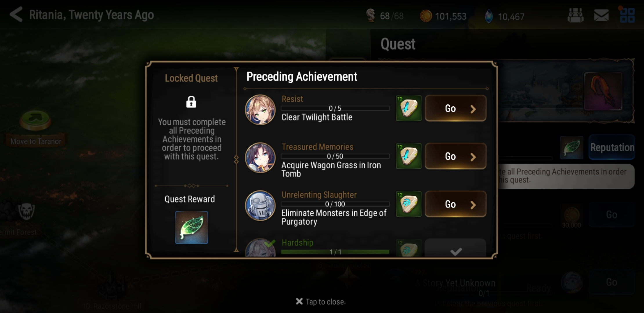Go to Eliminate Monsters in Purgatory achievement

tap(455, 204)
